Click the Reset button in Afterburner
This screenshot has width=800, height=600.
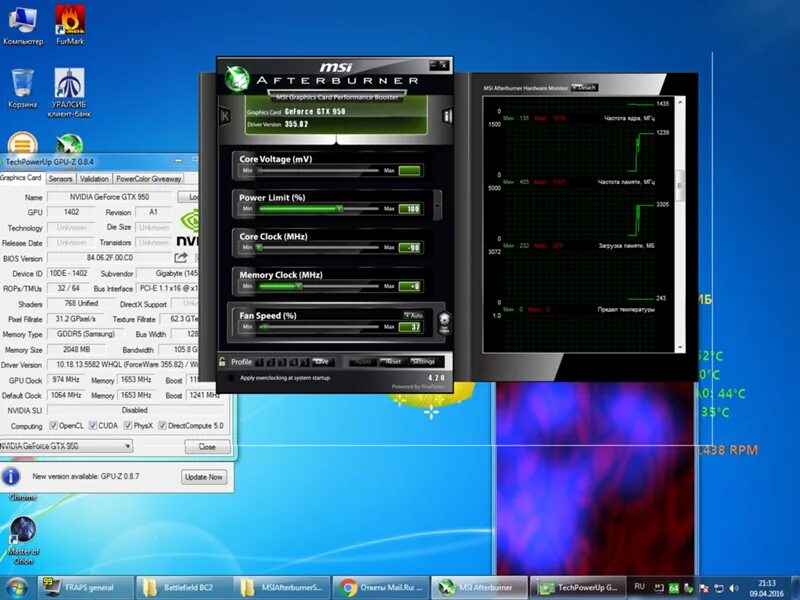[393, 362]
